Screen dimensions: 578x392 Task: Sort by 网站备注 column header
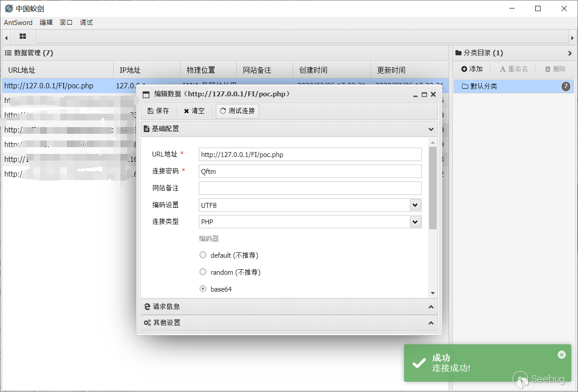[264, 70]
